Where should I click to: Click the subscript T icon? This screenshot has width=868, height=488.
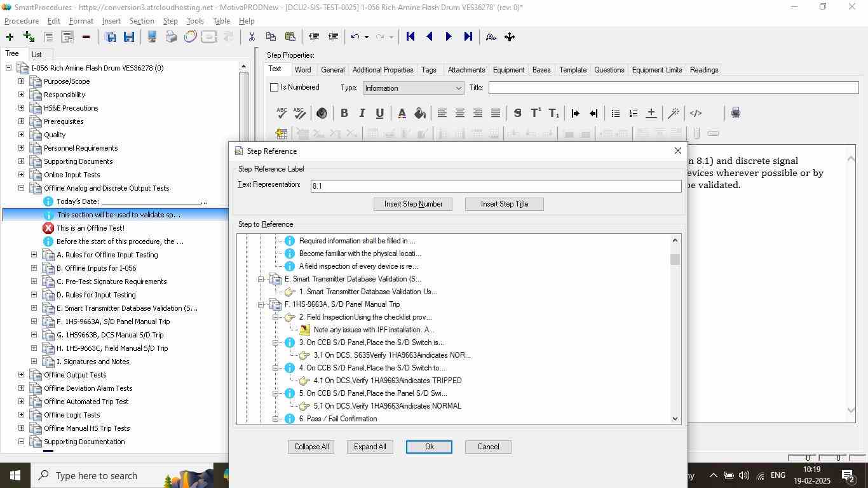pos(553,113)
